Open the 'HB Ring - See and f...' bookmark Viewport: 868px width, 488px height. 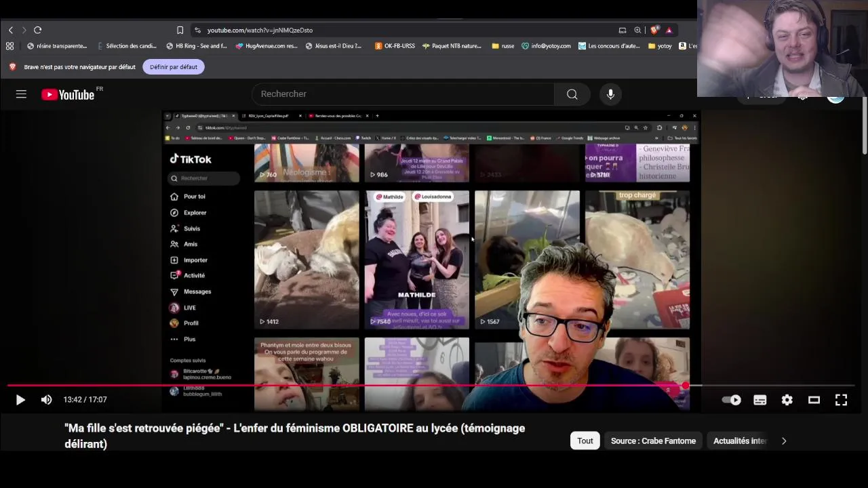pos(197,46)
